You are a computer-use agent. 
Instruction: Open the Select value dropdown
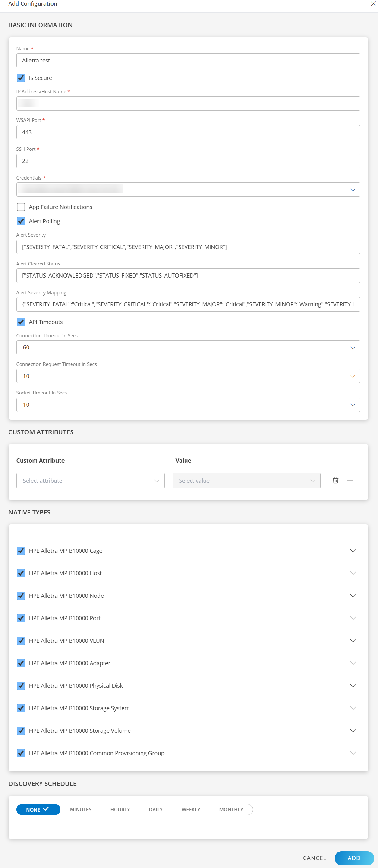click(246, 481)
